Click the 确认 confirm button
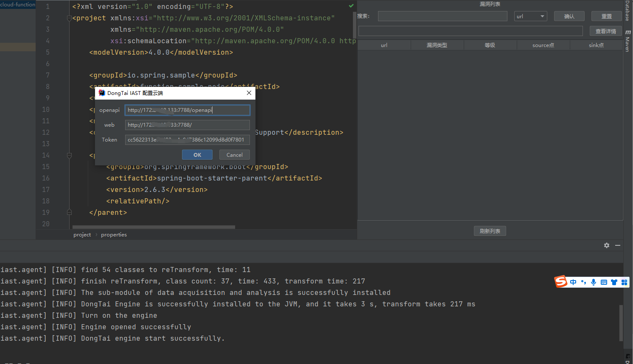The width and height of the screenshot is (633, 364). (x=569, y=16)
